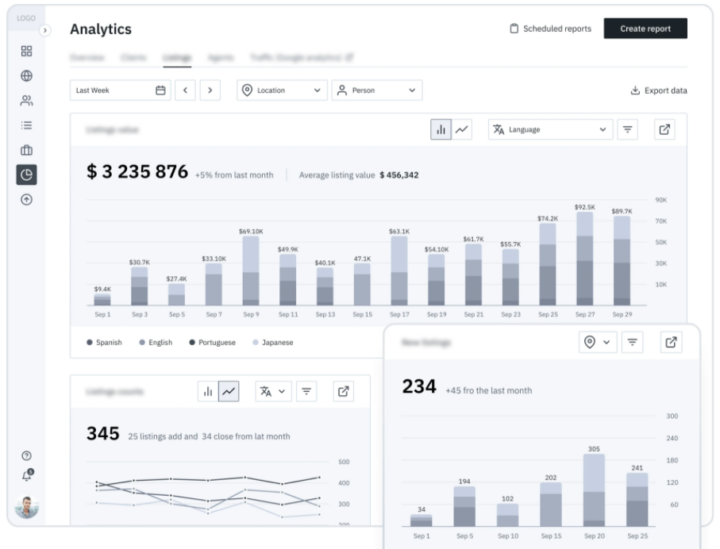
Task: Select the first blurred tab under Analytics
Action: pyautogui.click(x=87, y=57)
